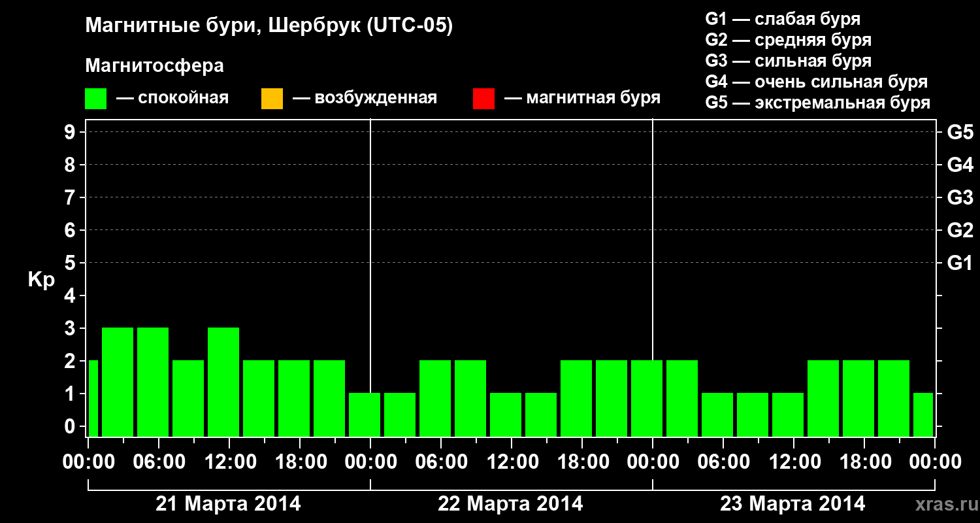Viewport: 980px width, 523px height.
Task: Select the Kp 2 bar above 18:00, 22 Марта
Action: point(576,398)
